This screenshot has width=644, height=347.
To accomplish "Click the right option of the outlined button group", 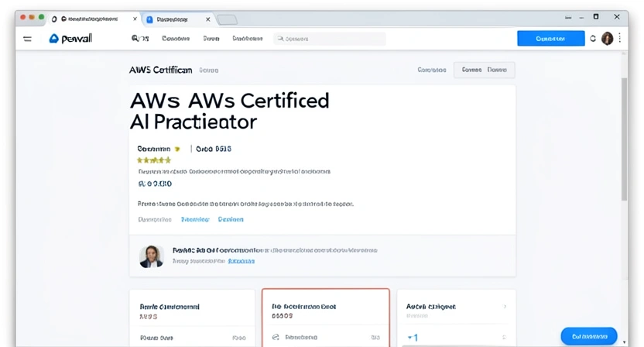I will 497,70.
